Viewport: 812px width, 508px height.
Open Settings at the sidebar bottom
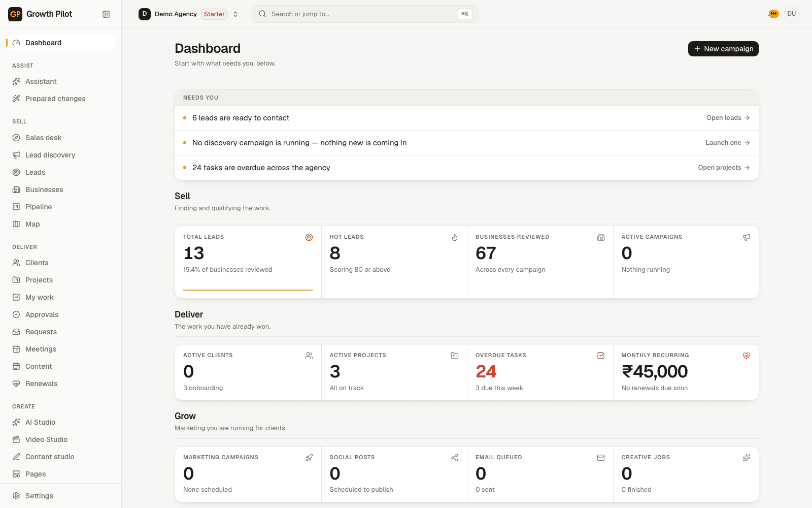pos(60,496)
